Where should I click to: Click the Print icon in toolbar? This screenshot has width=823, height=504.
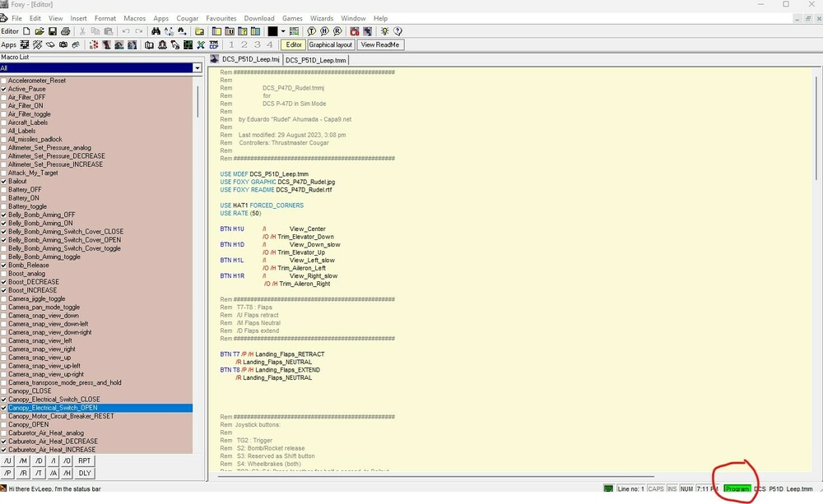click(65, 31)
